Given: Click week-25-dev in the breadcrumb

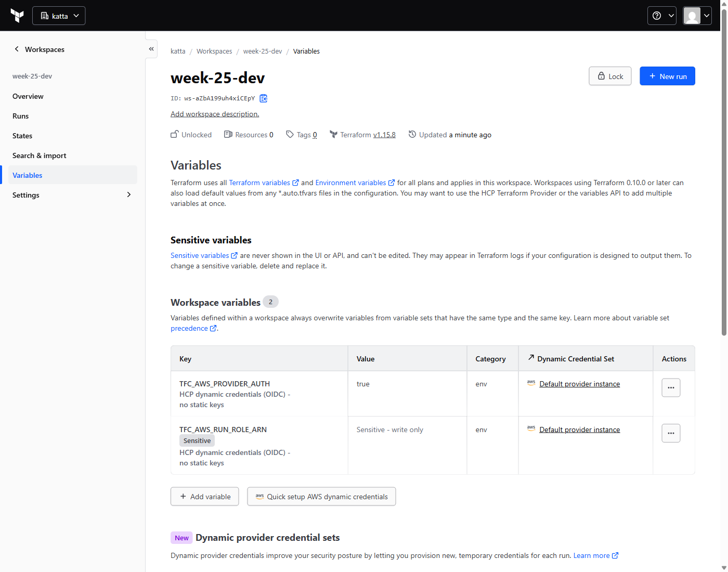Looking at the screenshot, I should coord(263,51).
